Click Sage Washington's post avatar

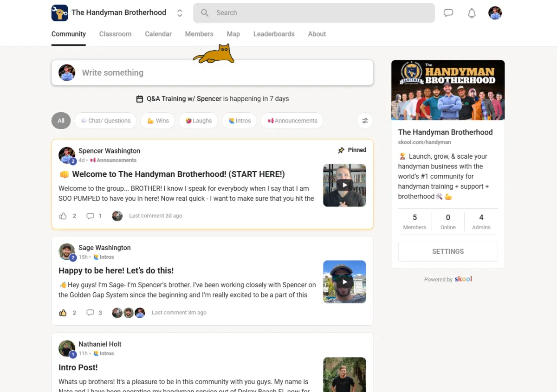tap(67, 252)
